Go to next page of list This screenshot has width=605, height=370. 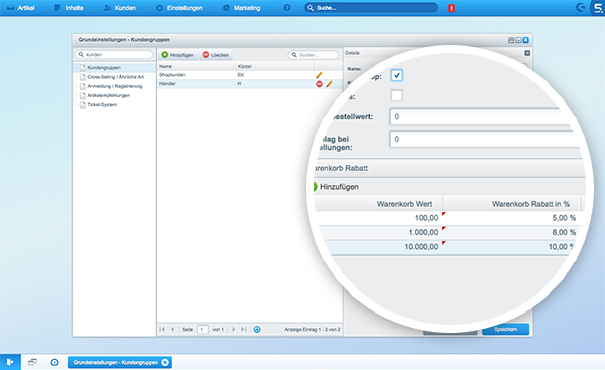tap(233, 329)
